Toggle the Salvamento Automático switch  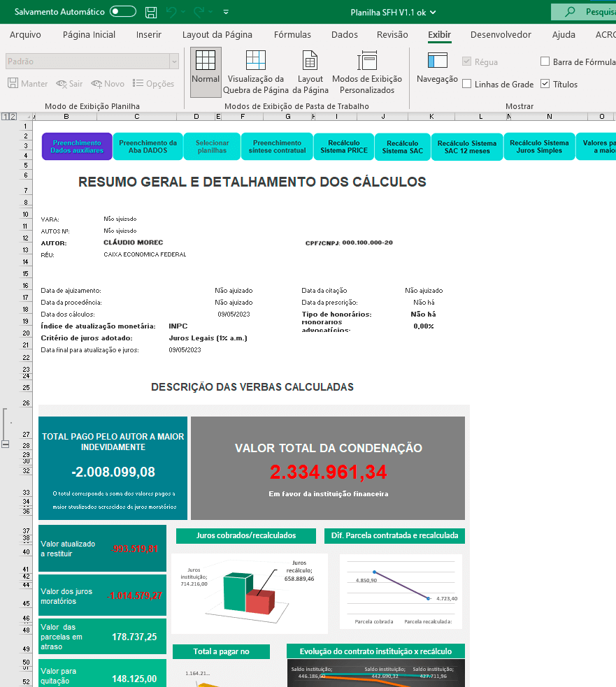pos(123,12)
